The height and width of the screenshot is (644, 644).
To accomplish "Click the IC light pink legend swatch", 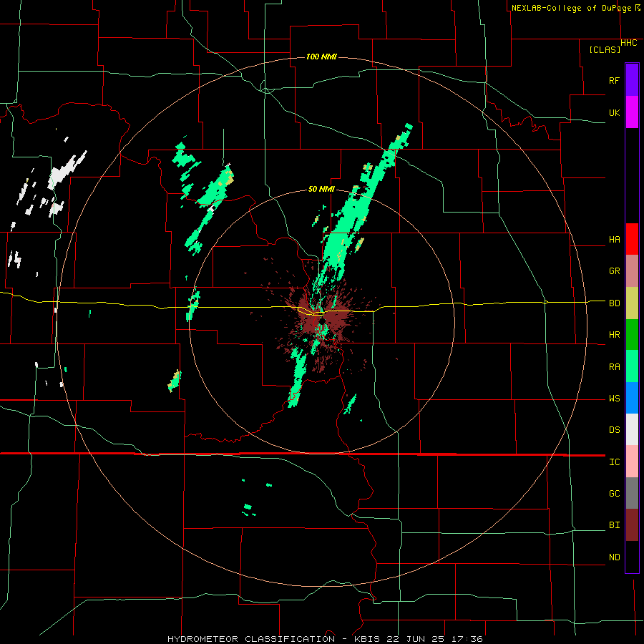I will (632, 462).
